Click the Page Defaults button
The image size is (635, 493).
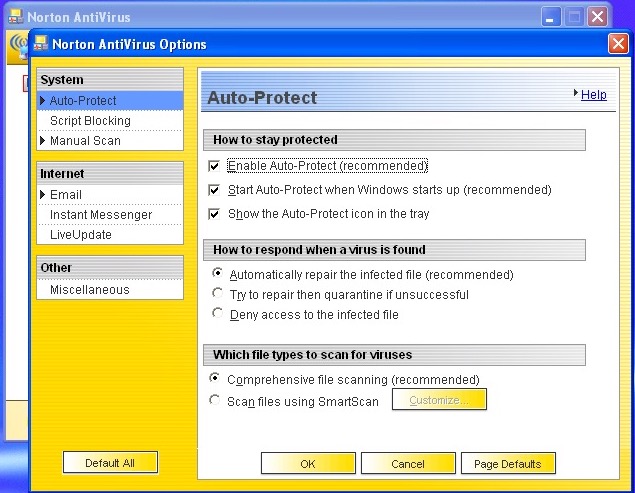508,464
